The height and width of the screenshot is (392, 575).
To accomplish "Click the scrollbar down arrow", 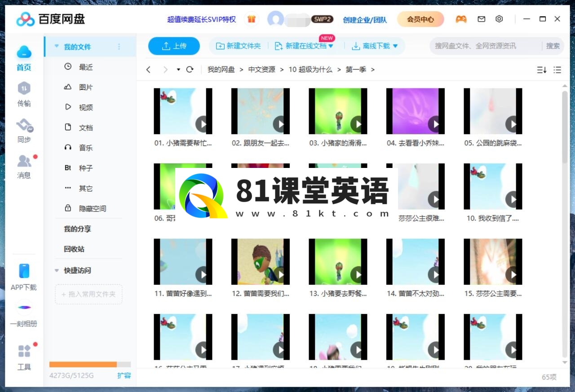I will point(565,362).
